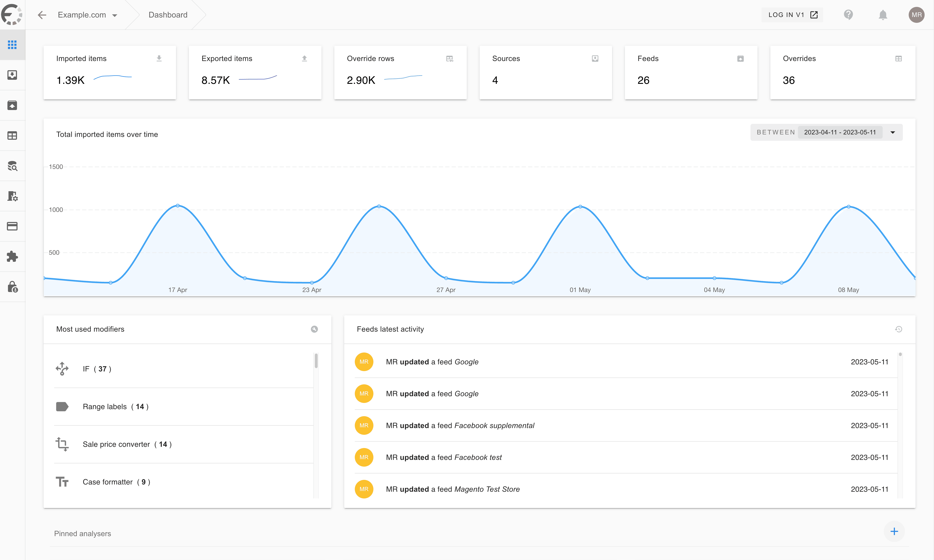Add a pinned analyser with plus button

pyautogui.click(x=894, y=531)
